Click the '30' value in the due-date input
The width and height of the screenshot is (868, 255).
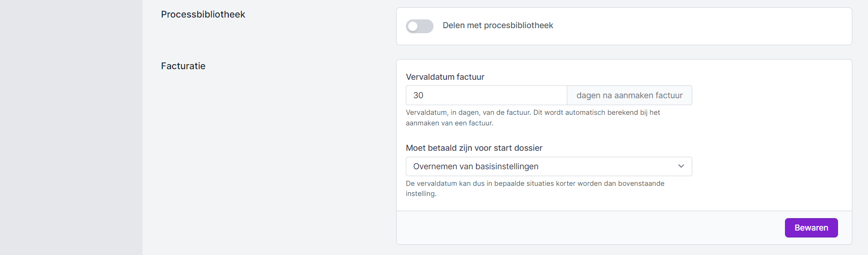pyautogui.click(x=418, y=95)
